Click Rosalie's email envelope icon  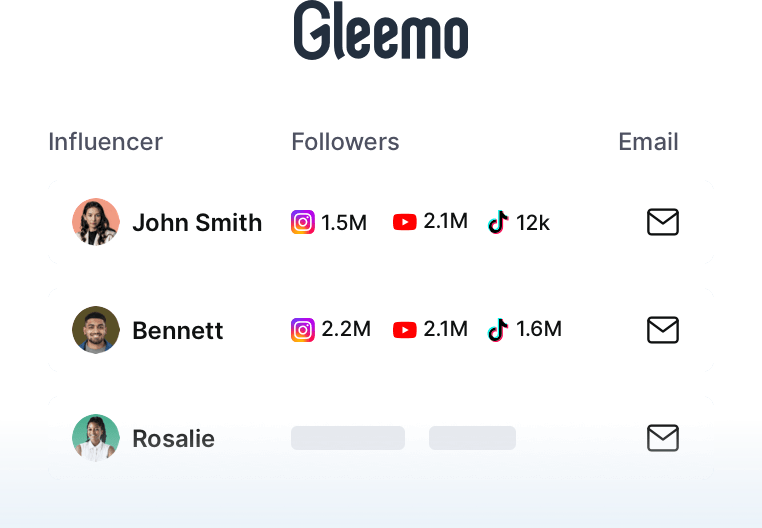click(663, 438)
